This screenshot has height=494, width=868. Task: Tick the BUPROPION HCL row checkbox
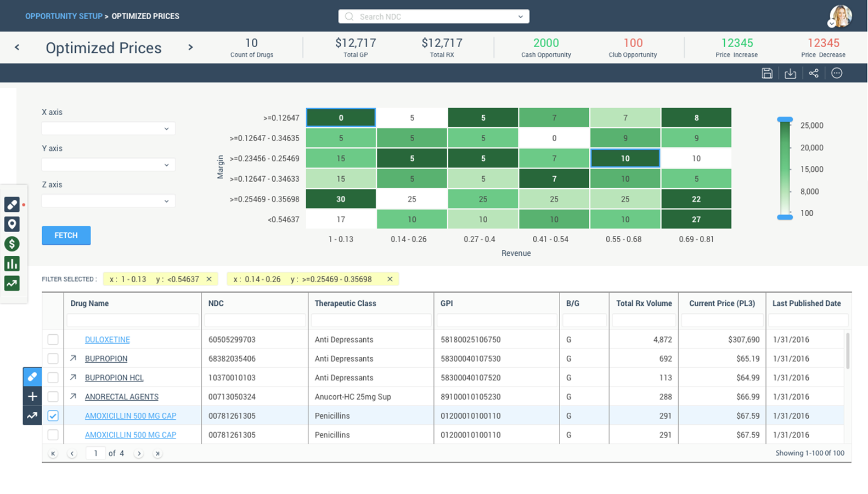click(53, 378)
